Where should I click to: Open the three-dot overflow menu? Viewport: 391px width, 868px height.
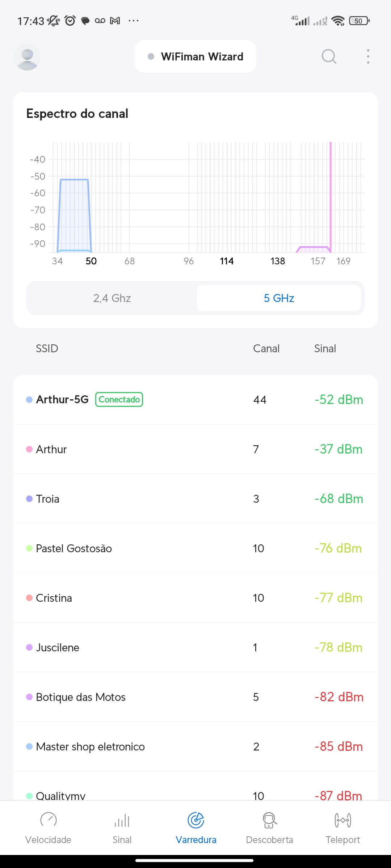point(368,56)
